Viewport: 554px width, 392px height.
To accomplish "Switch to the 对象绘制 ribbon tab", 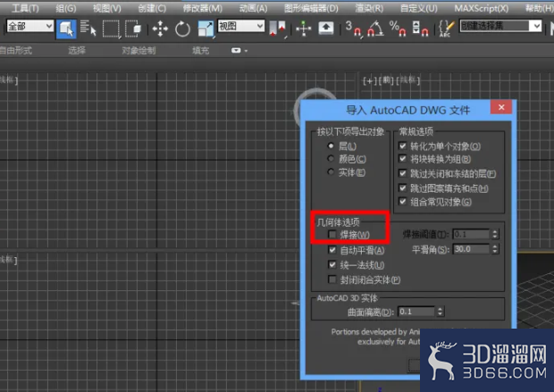I will tap(138, 51).
